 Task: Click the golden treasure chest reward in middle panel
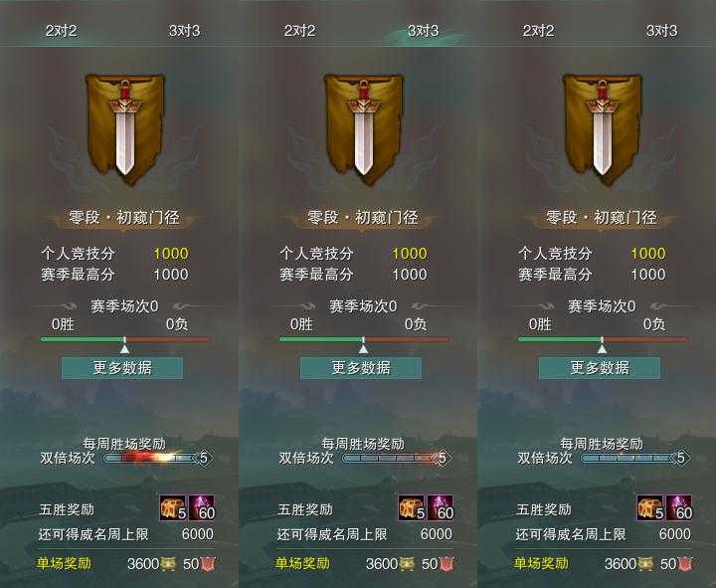click(412, 508)
